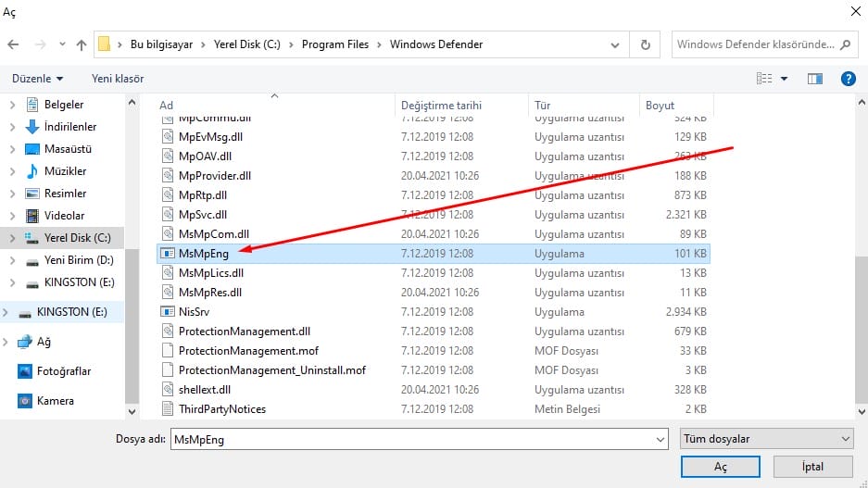Click the view layout icon
Viewport: 868px width, 488px height.
[765, 79]
